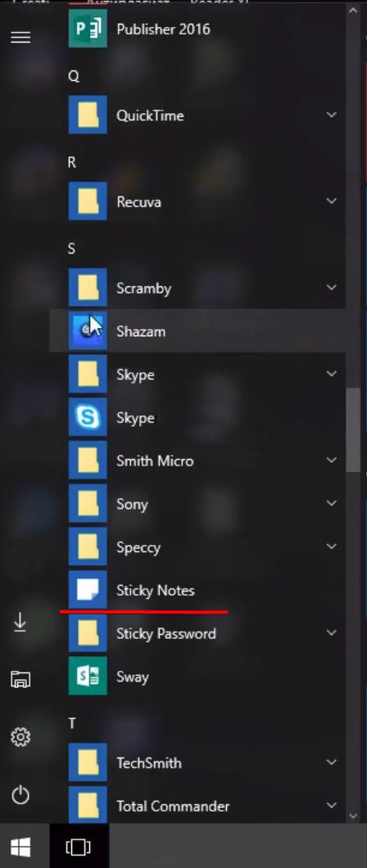
Task: Click the Scramby folder icon
Action: point(88,288)
